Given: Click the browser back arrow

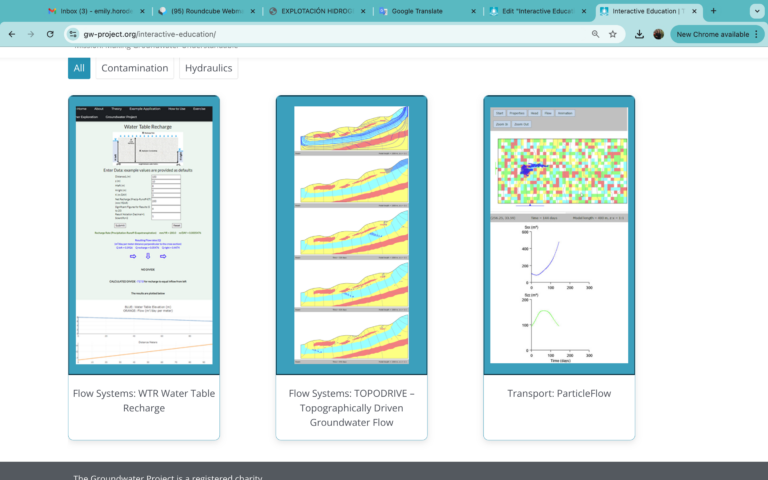Looking at the screenshot, I should coord(11,33).
